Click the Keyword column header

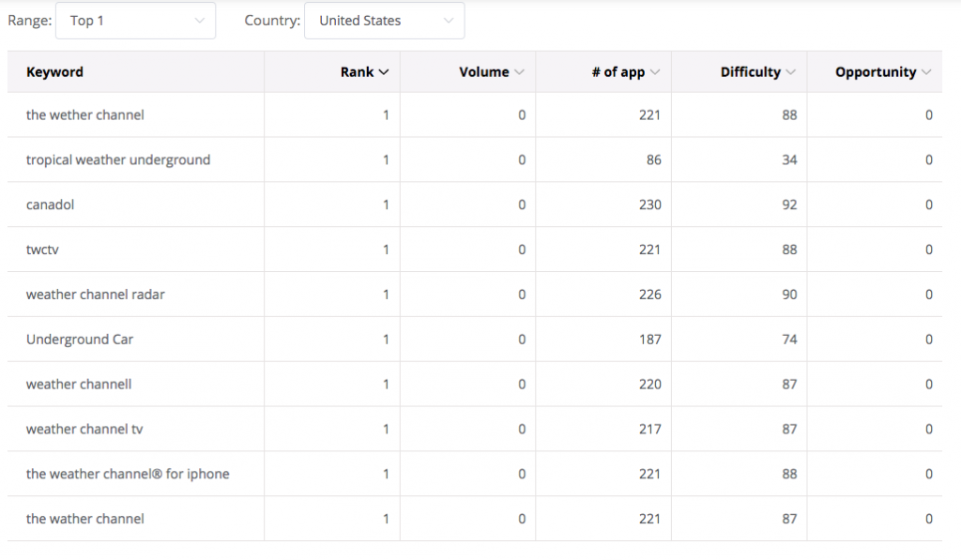[54, 72]
